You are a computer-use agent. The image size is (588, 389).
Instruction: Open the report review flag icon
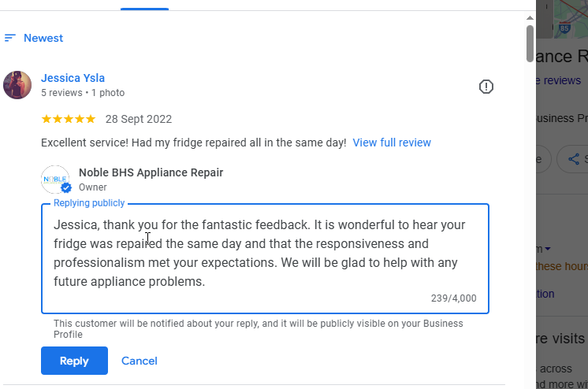click(486, 87)
